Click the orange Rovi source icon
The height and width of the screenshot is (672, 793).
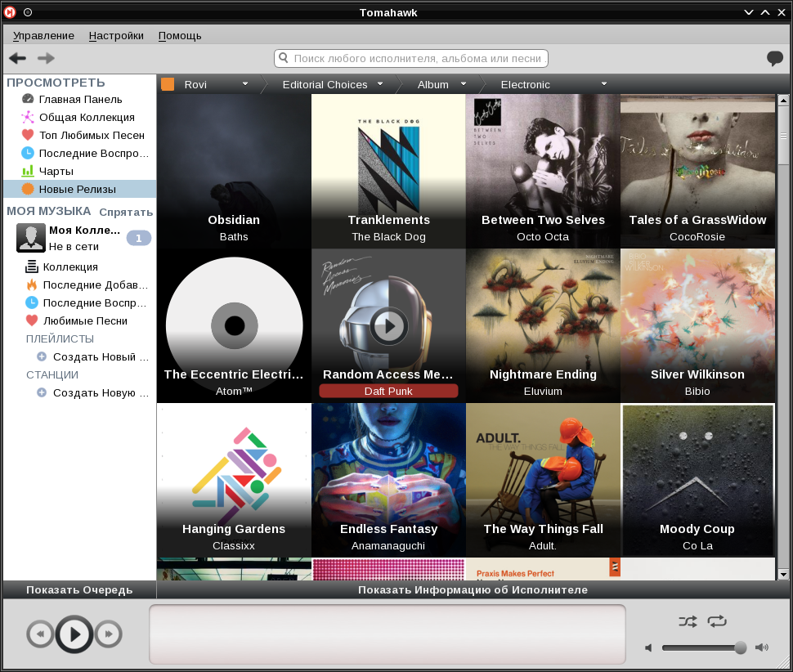[168, 84]
